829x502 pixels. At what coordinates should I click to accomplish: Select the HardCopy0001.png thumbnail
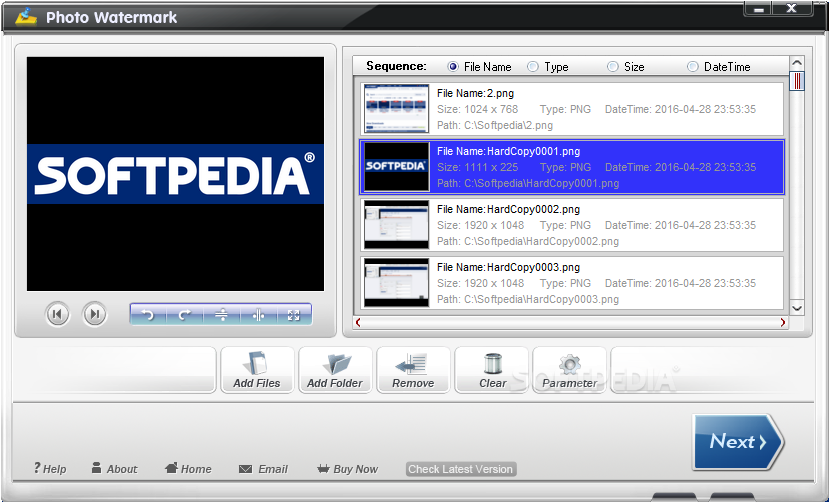tap(397, 166)
